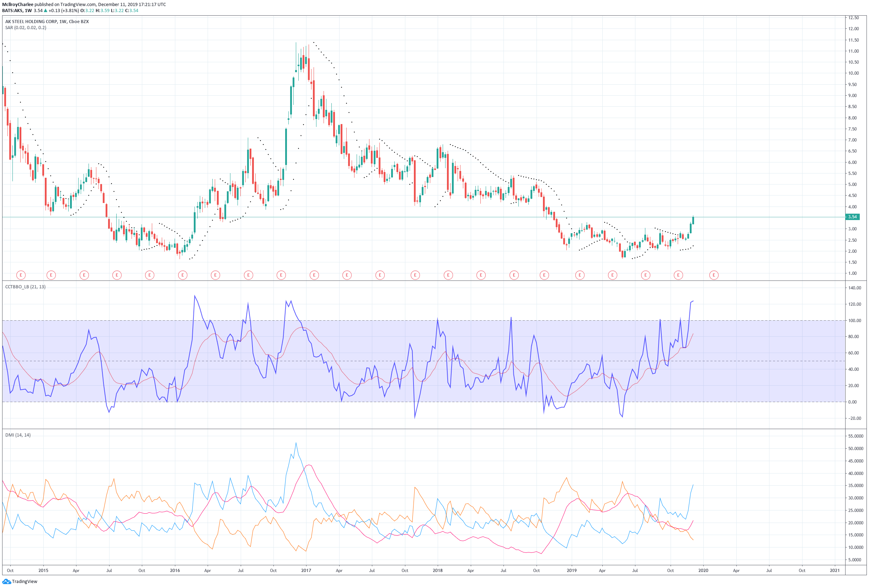The image size is (869, 588).
Task: Open the earnings marker near Oct 2017
Action: click(415, 275)
